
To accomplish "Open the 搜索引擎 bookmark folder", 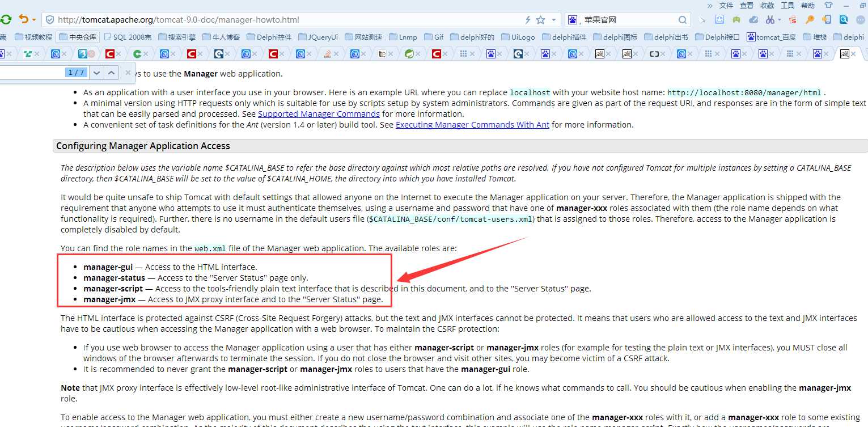I will [x=177, y=37].
